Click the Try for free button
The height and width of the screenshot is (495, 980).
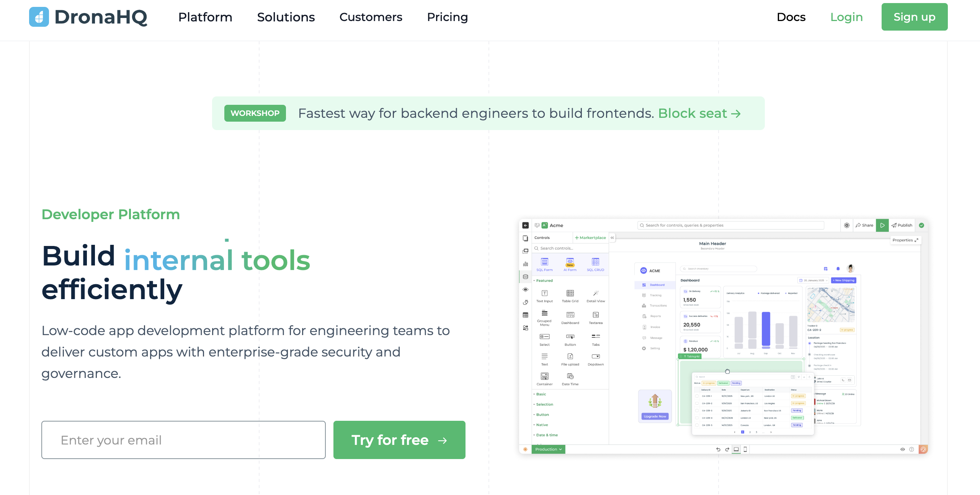(399, 440)
